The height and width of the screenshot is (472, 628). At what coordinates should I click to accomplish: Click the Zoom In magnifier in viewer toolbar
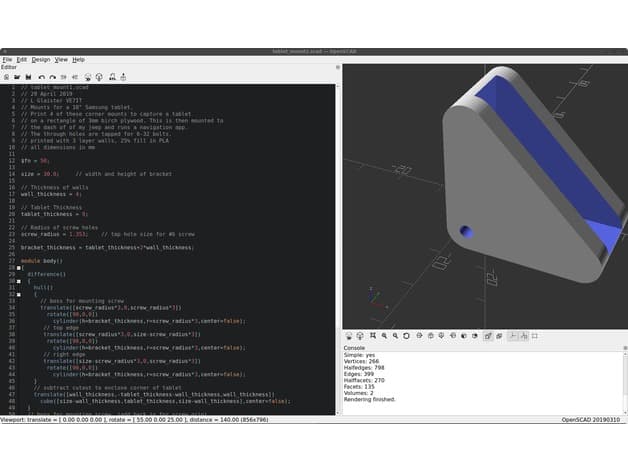coord(384,336)
